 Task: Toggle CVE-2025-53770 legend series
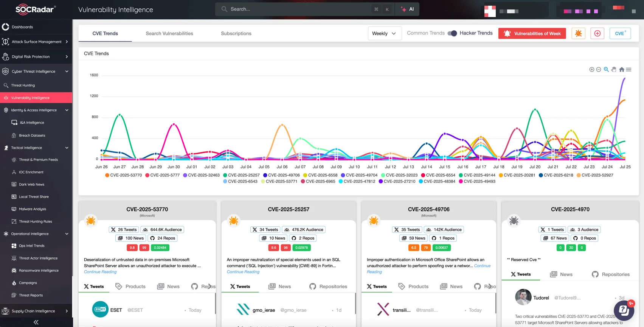pyautogui.click(x=124, y=175)
